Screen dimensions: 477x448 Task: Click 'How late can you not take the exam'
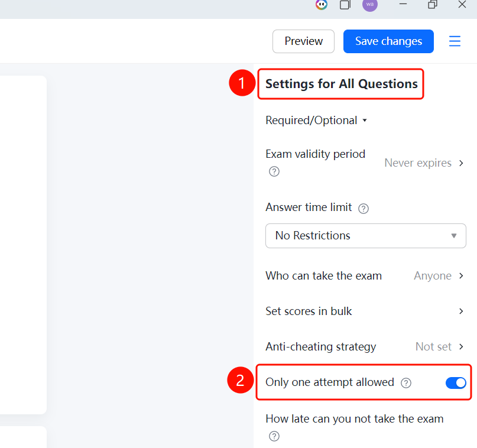tap(355, 419)
